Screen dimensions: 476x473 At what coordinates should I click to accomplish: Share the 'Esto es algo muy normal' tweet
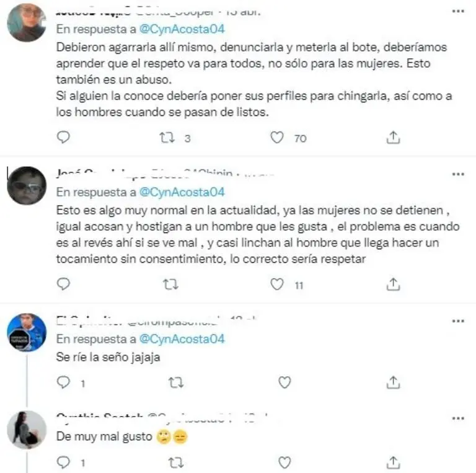coord(393,284)
